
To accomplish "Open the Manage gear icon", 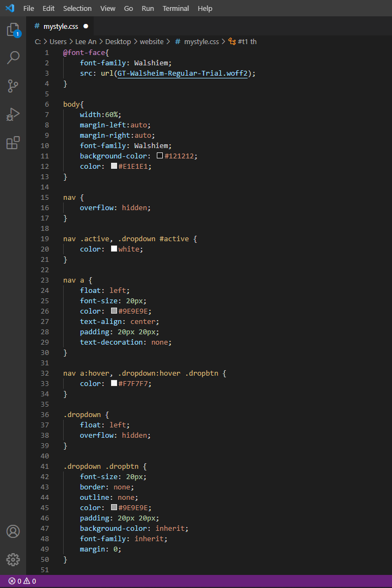I will click(x=13, y=559).
